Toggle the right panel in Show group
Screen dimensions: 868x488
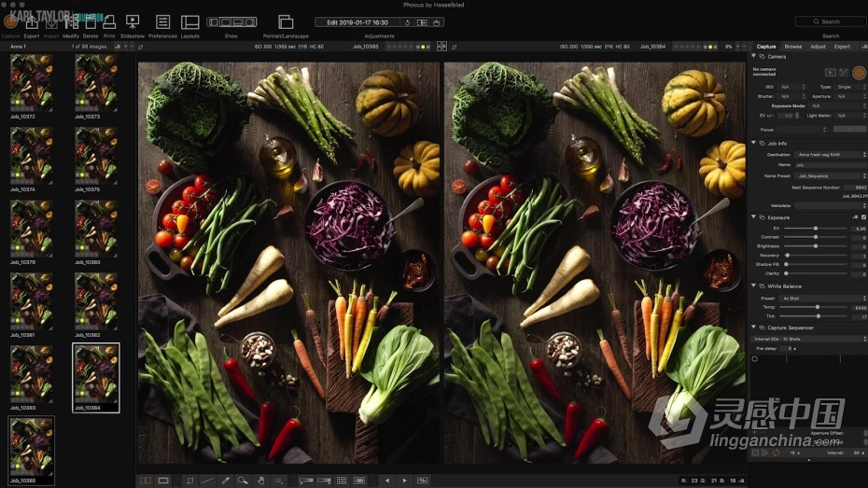point(250,22)
